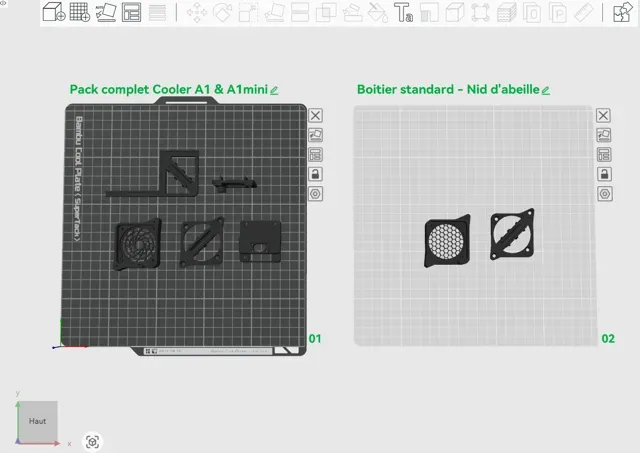640x453 pixels.
Task: Select the small clip part on plate 01
Action: pyautogui.click(x=234, y=184)
